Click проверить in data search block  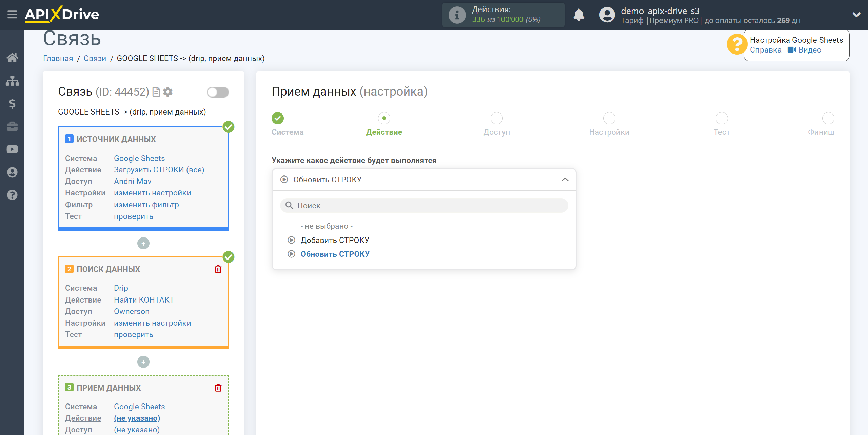[133, 334]
